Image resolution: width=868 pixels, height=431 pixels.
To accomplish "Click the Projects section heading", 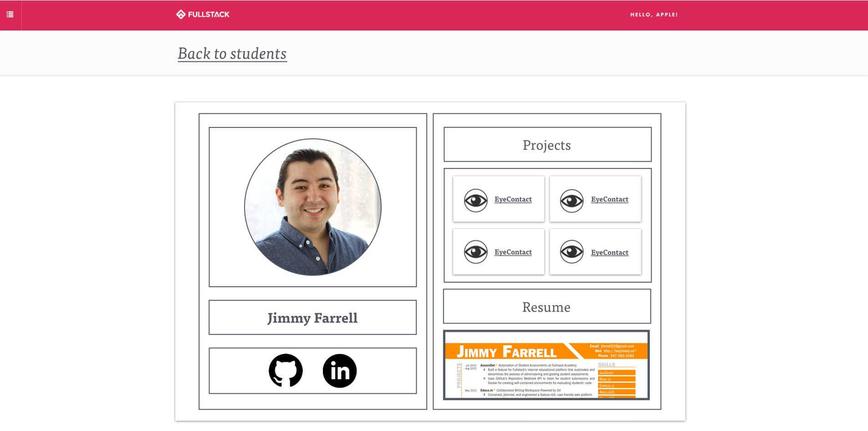I will pos(547,145).
